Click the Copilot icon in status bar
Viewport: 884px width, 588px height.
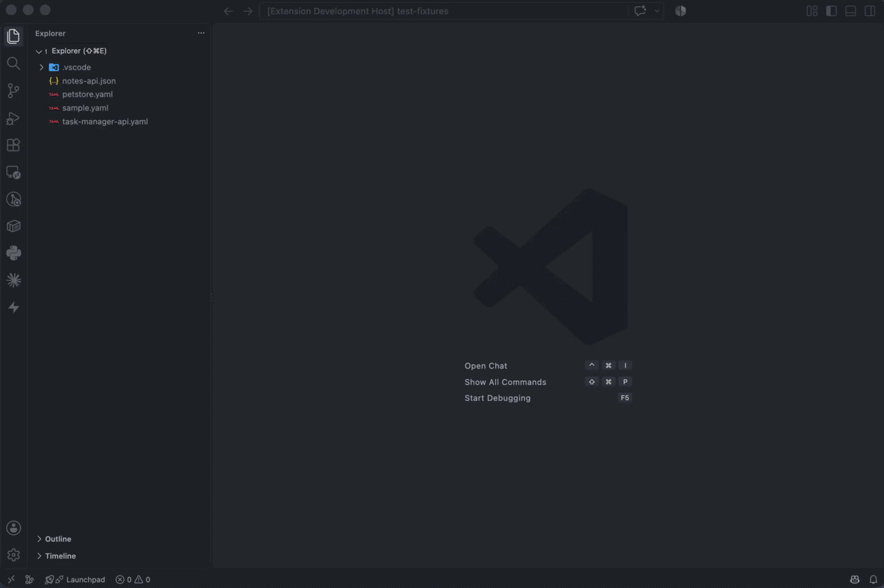[x=854, y=580]
